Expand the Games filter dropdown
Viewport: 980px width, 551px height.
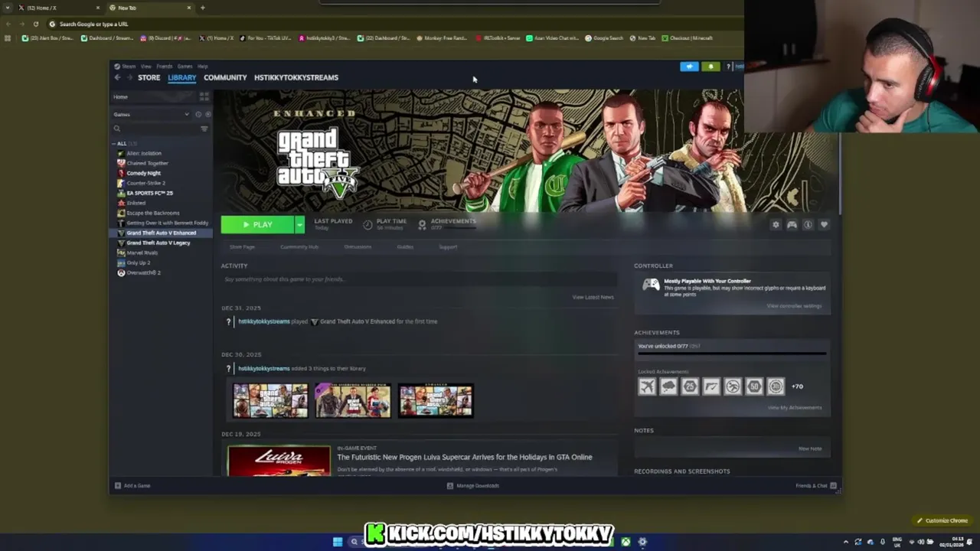(152, 114)
